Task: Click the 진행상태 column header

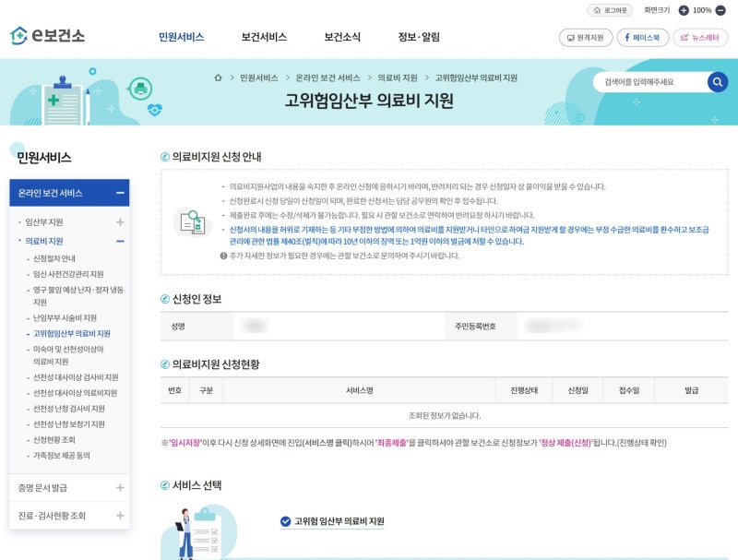Action: [524, 390]
